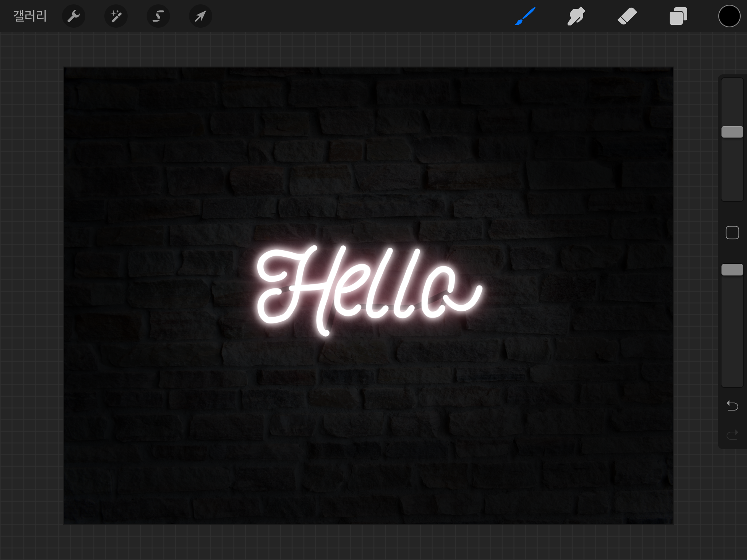Open the Adjustments magic wand menu
Screen dimensions: 747x560
click(116, 16)
